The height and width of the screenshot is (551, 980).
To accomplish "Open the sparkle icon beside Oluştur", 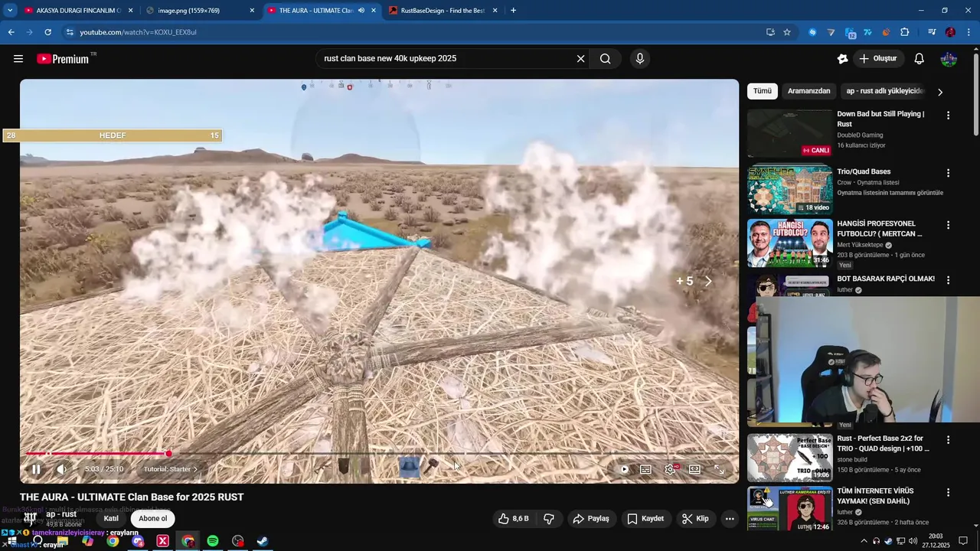I will pos(843,59).
